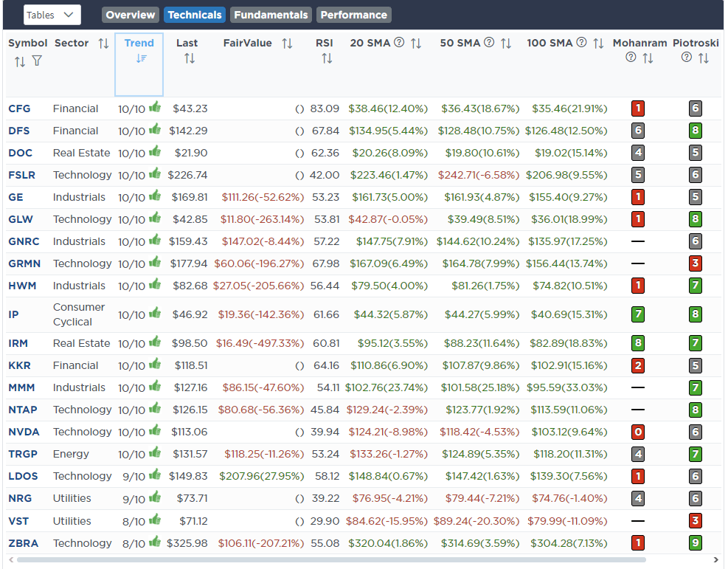Screen dimensions: 728x569
Task: Click the Mohanram help question-mark icon
Action: pyautogui.click(x=631, y=58)
